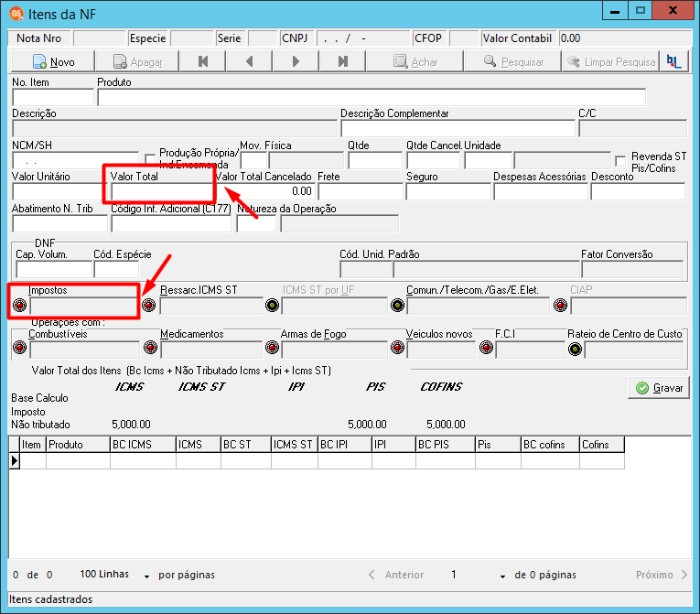Click Rateio de Centro de Custo round button

click(576, 350)
